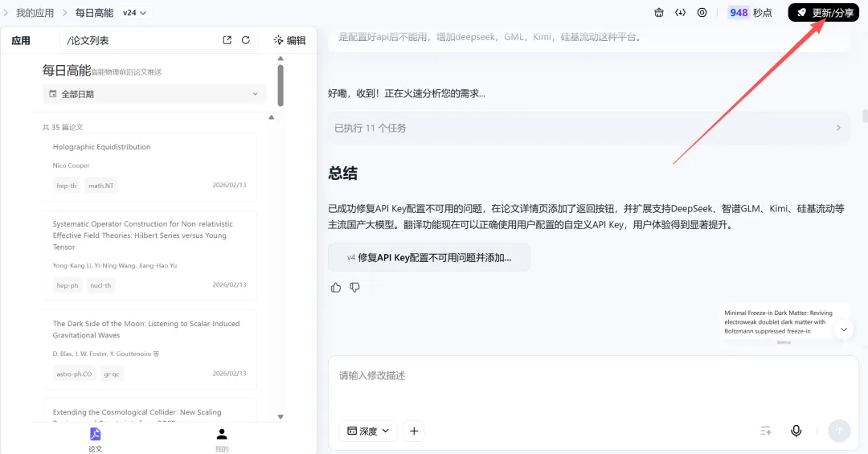Click the 请输入修改描述 input field

pos(593,376)
